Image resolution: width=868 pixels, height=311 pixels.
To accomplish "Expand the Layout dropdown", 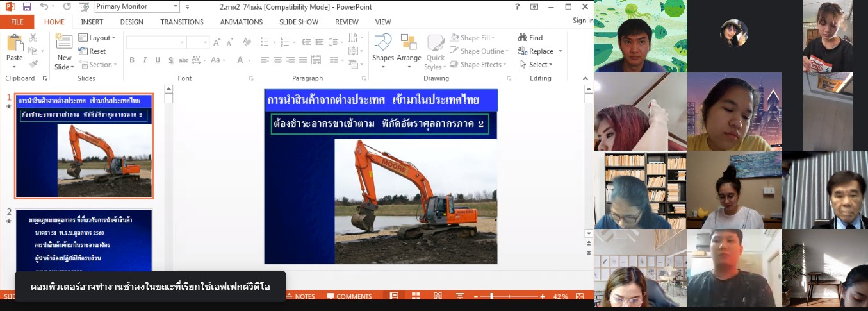I will point(97,38).
